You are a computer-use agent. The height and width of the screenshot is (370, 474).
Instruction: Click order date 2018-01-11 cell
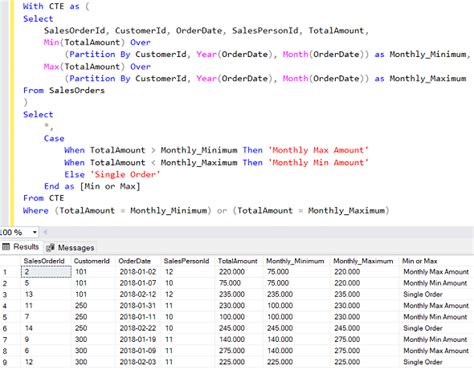click(x=138, y=317)
